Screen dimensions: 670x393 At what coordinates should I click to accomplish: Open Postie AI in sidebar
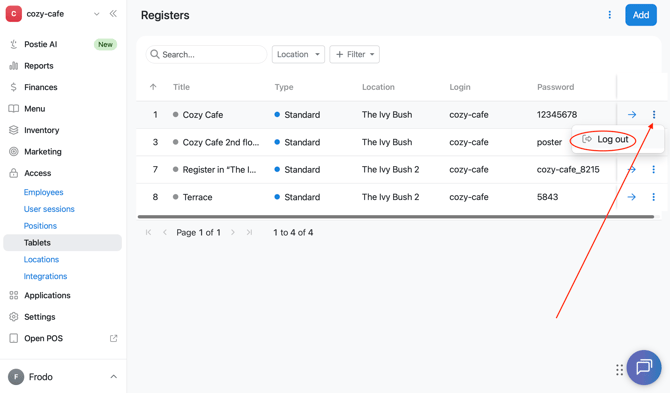pyautogui.click(x=41, y=44)
